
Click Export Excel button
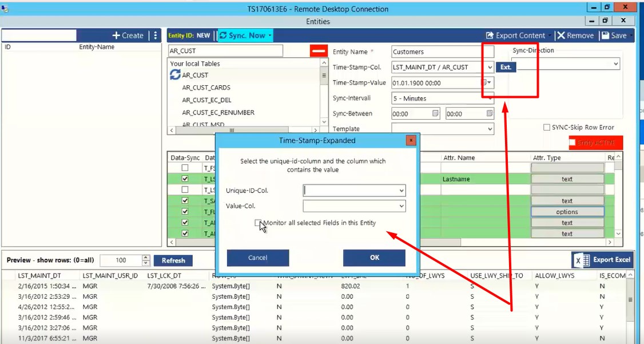click(602, 260)
